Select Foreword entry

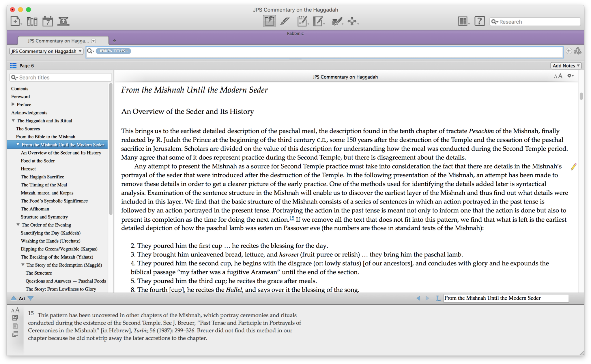(20, 97)
